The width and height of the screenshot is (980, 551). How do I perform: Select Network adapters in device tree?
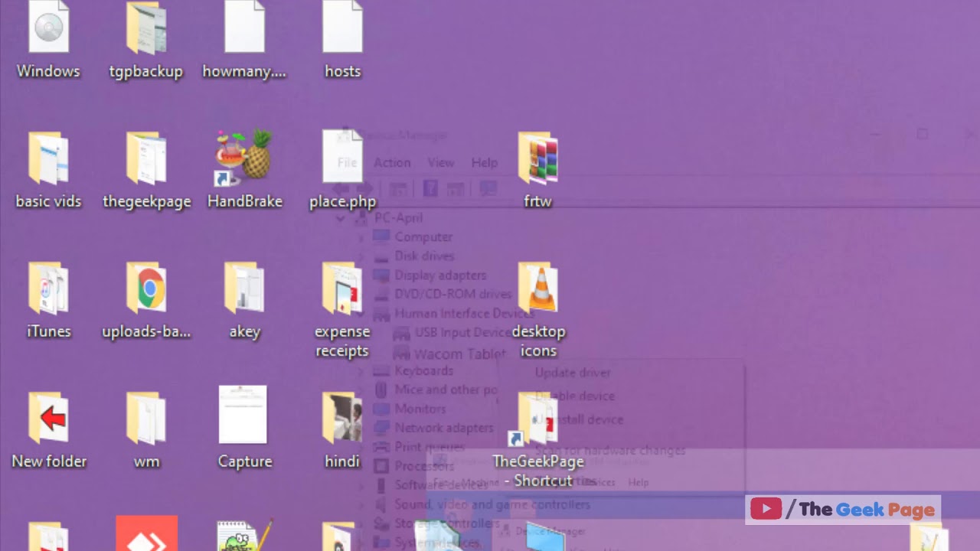click(444, 428)
